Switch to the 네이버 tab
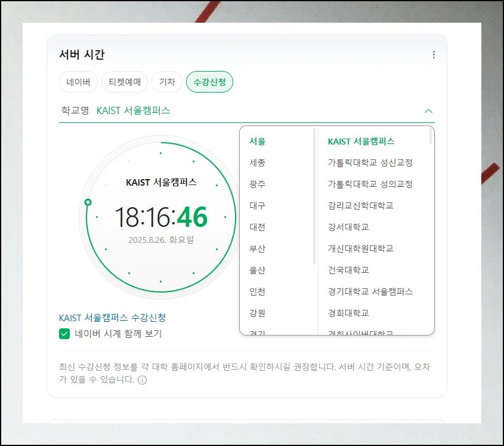 click(x=78, y=82)
